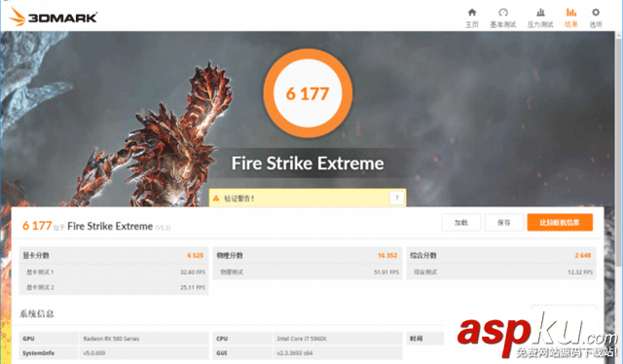Click 比较联机结果 compare online button
The image size is (623, 364).
560,223
